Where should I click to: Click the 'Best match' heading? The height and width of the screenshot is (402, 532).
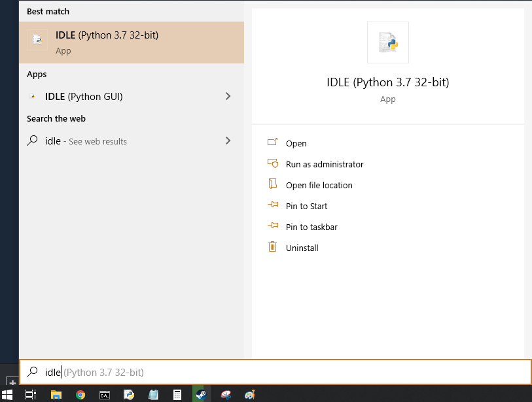pos(48,12)
